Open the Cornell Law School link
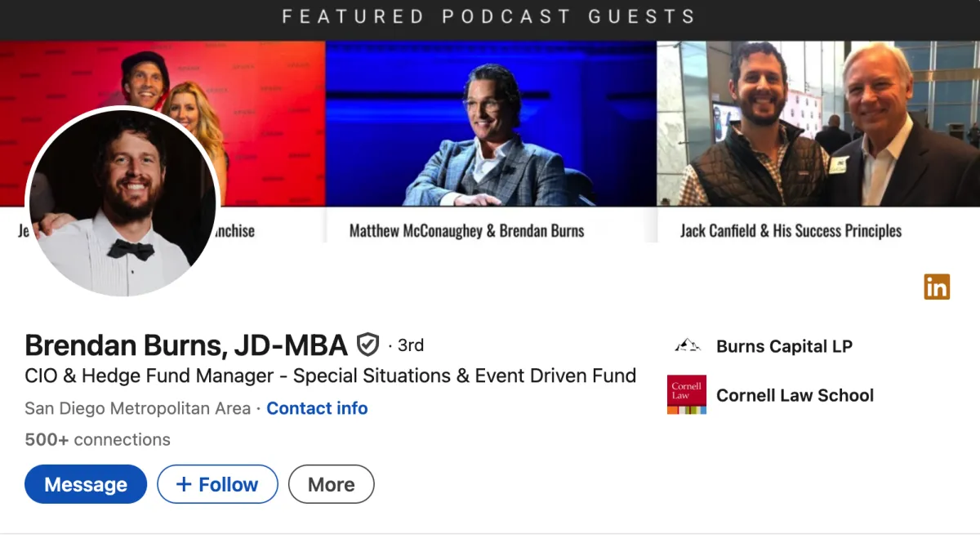The width and height of the screenshot is (980, 538). [795, 395]
